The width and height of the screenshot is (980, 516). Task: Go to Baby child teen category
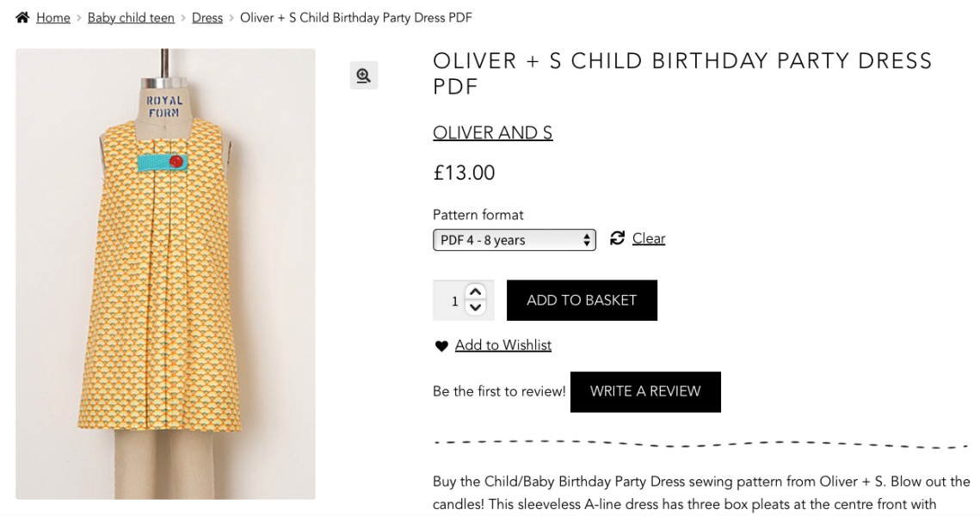pyautogui.click(x=131, y=18)
